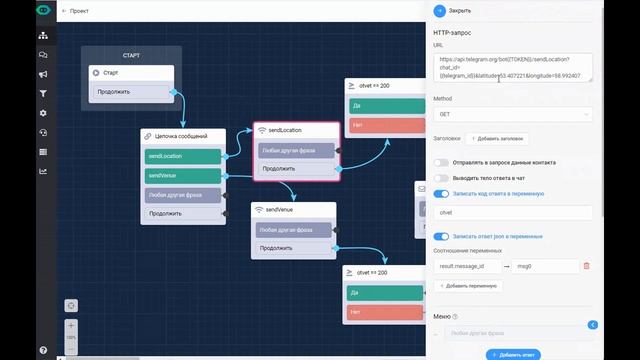
Task: Select green sendVenue button in chain node
Action: (x=183, y=176)
